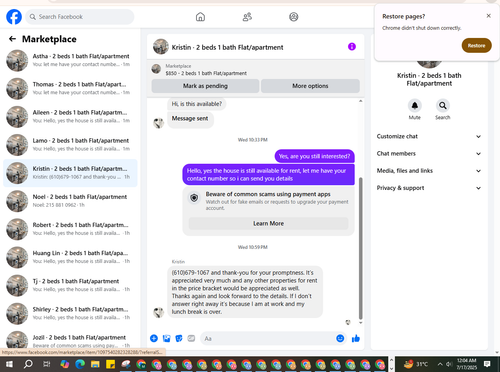Mute the conversation with bell icon
Image resolution: width=500 pixels, height=372 pixels.
(x=415, y=106)
